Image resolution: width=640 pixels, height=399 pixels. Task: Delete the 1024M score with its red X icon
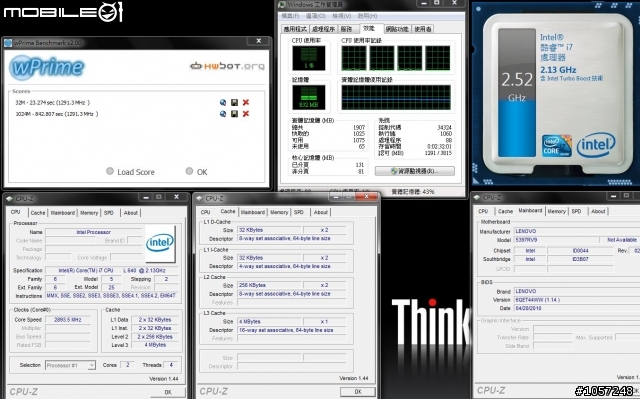246,114
